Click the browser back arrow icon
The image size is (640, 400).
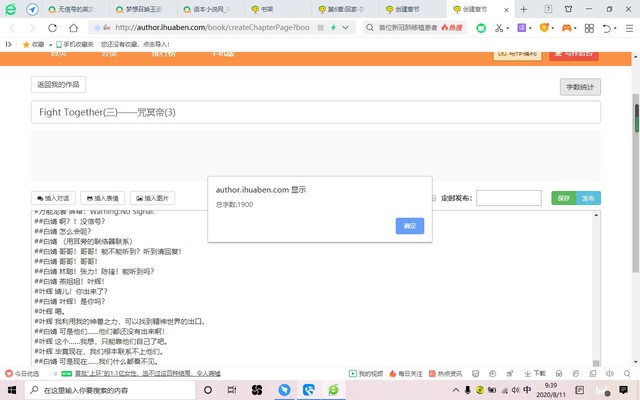click(x=12, y=28)
